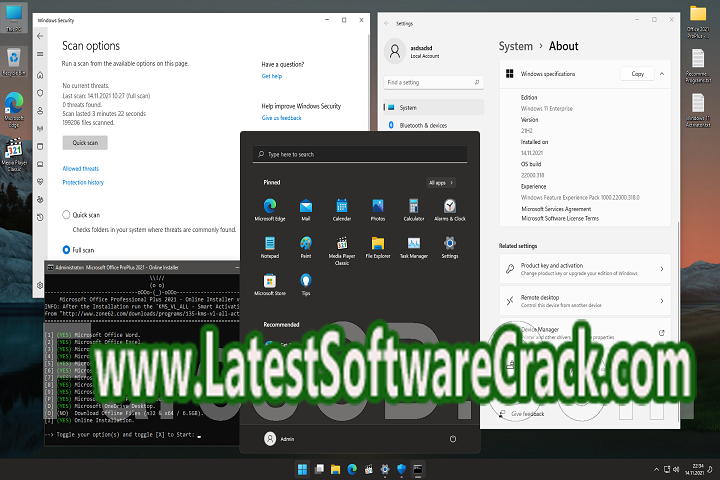Viewport: 720px width, 480px height.
Task: Open Microsoft Edge from pinned apps
Action: coord(270,206)
